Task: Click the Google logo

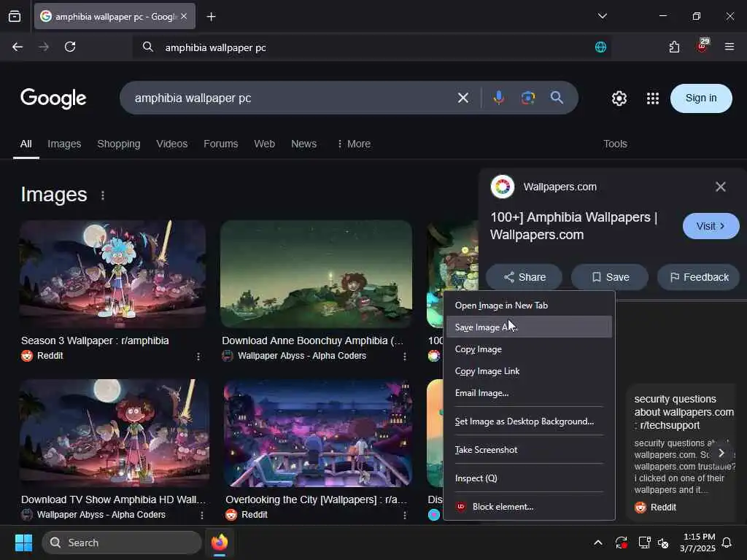Action: pos(53,98)
